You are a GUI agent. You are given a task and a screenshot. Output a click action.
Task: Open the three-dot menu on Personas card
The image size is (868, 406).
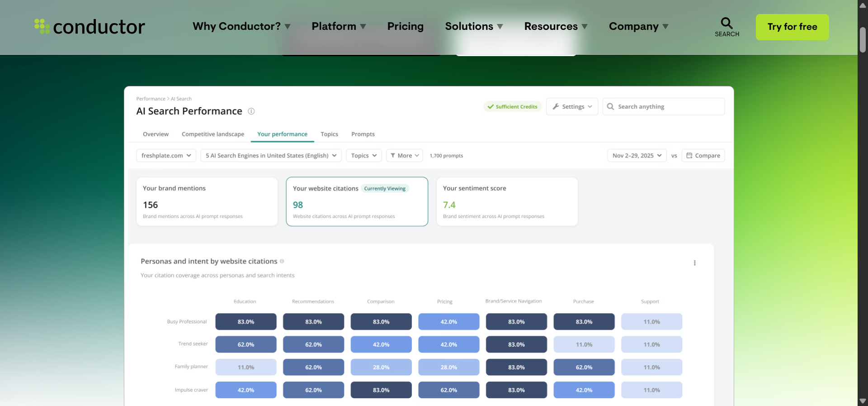coord(694,263)
